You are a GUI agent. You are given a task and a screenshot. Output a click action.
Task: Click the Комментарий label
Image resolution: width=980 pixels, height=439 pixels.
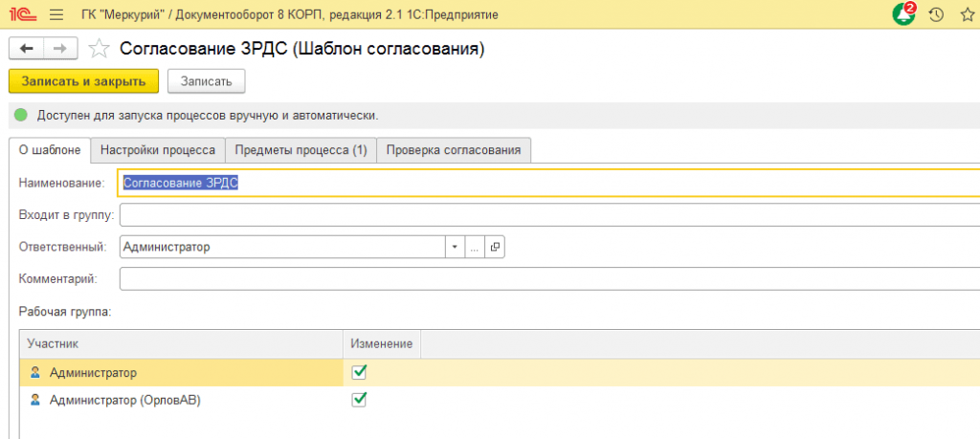click(x=58, y=278)
